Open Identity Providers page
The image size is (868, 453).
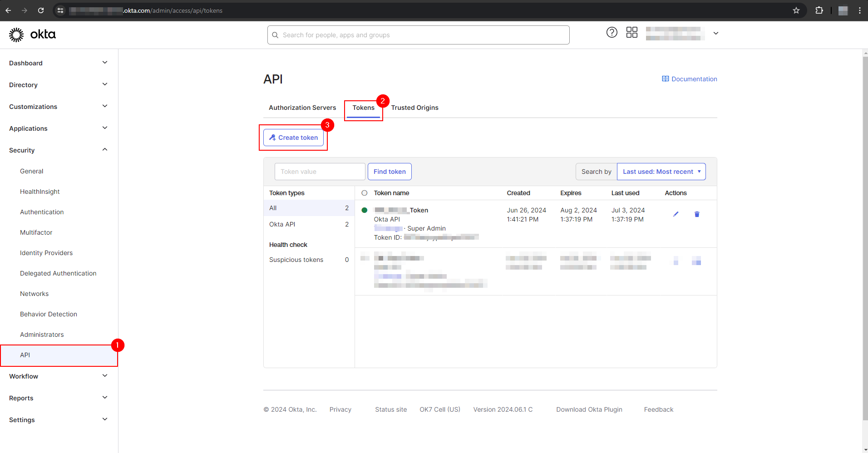(46, 253)
